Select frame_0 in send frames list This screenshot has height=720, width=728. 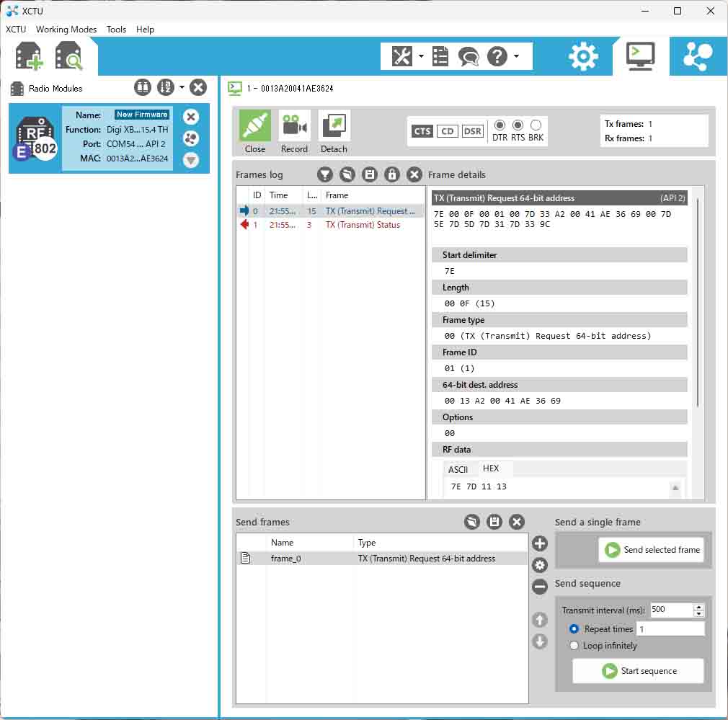click(383, 559)
